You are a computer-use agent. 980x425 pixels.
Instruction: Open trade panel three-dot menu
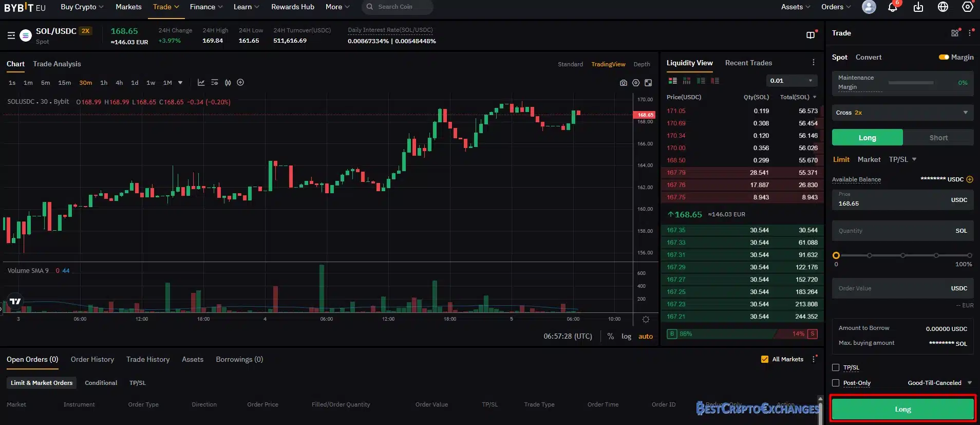pos(970,33)
